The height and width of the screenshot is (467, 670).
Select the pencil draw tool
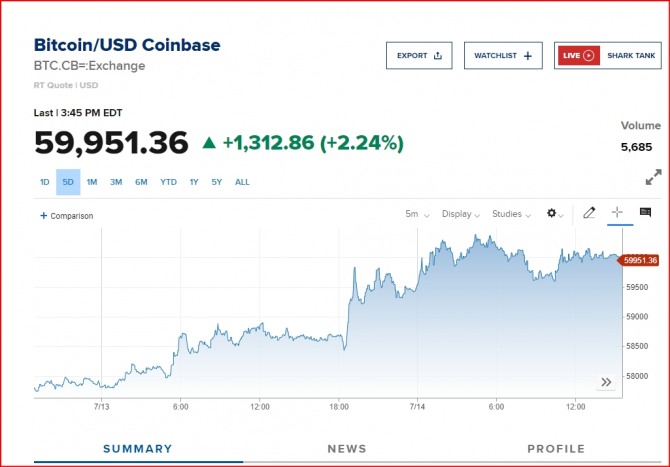coord(589,213)
